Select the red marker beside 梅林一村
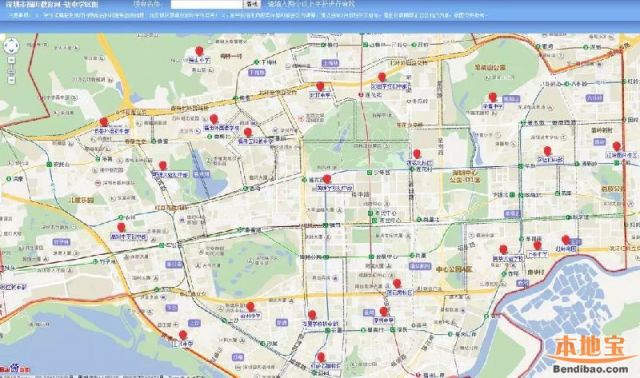Viewport: 640px width, 378px height. [199, 51]
